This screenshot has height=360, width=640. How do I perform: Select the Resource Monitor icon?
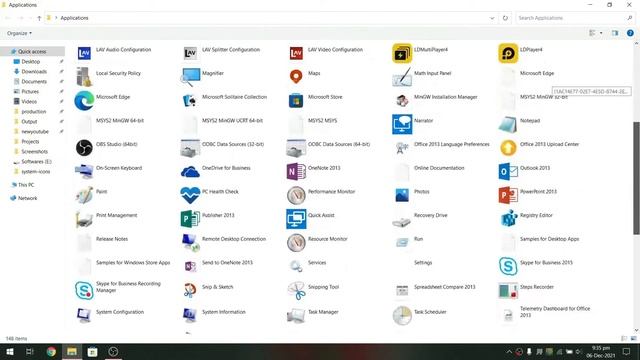(x=296, y=242)
